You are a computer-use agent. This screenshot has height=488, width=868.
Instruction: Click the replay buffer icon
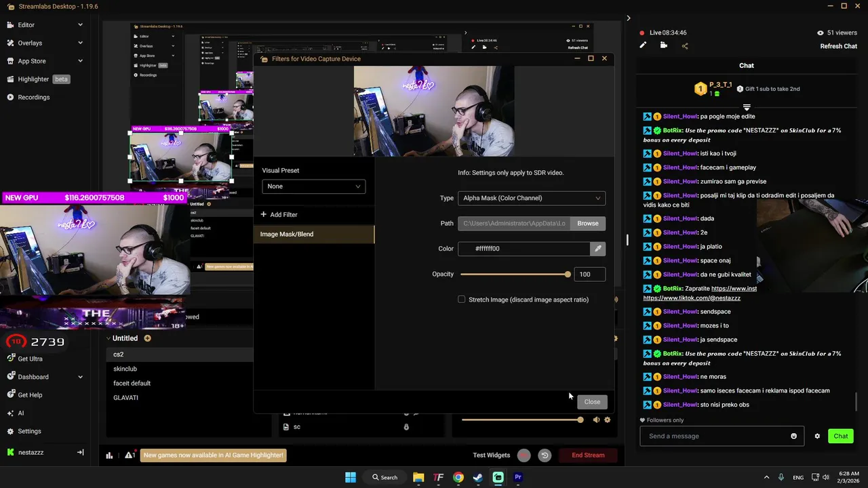tap(544, 455)
